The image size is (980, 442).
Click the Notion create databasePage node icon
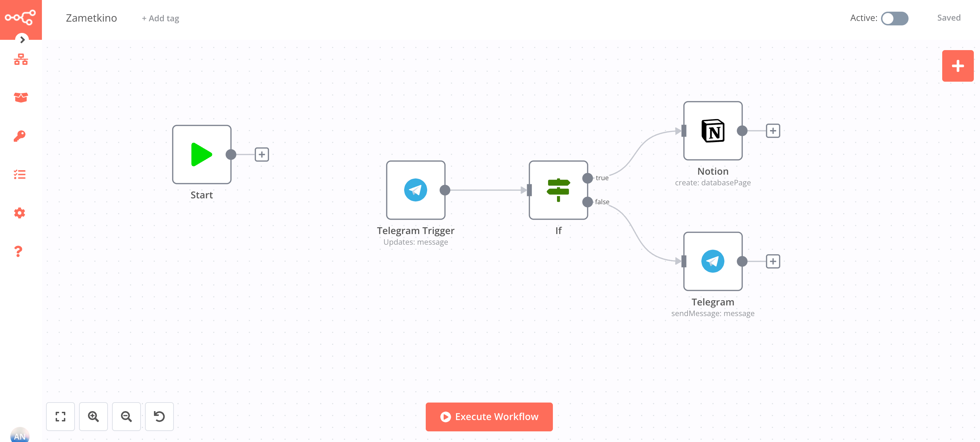tap(713, 130)
